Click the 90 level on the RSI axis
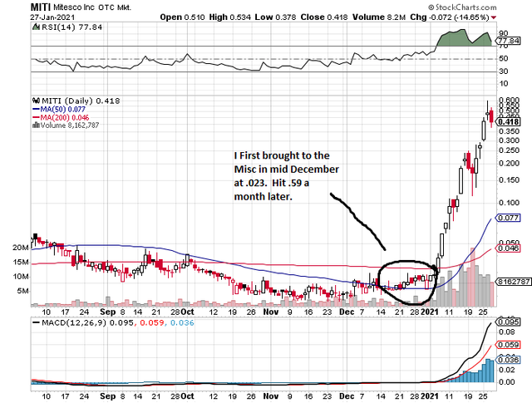Image resolution: width=532 pixels, height=403 pixels. click(x=504, y=33)
